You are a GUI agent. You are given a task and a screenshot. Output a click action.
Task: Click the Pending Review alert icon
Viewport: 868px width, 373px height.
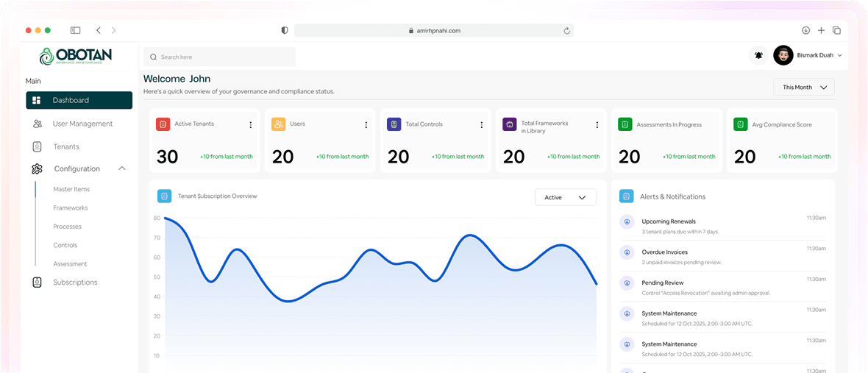(627, 283)
